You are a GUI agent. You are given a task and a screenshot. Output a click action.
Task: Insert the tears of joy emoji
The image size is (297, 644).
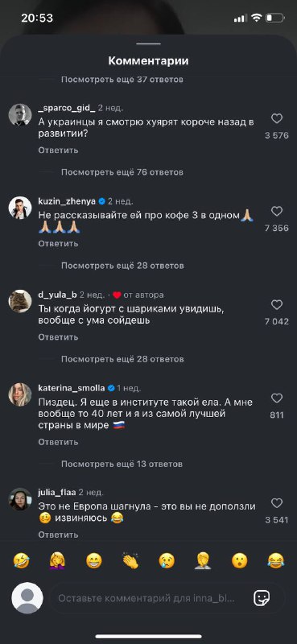275,560
